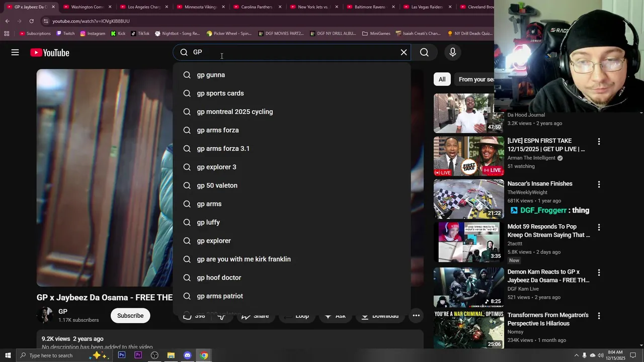Select suggestion 'gp explorer 3'
Viewport: 644px width, 362px height.
pos(292,167)
